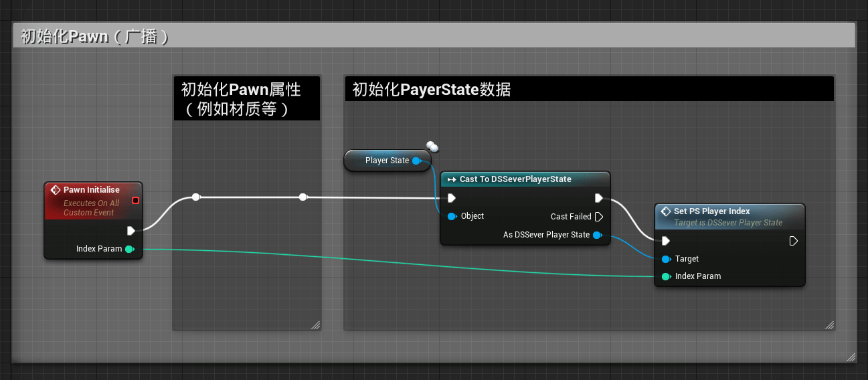Click the cast node execution input pin
868x380 pixels.
coord(452,198)
